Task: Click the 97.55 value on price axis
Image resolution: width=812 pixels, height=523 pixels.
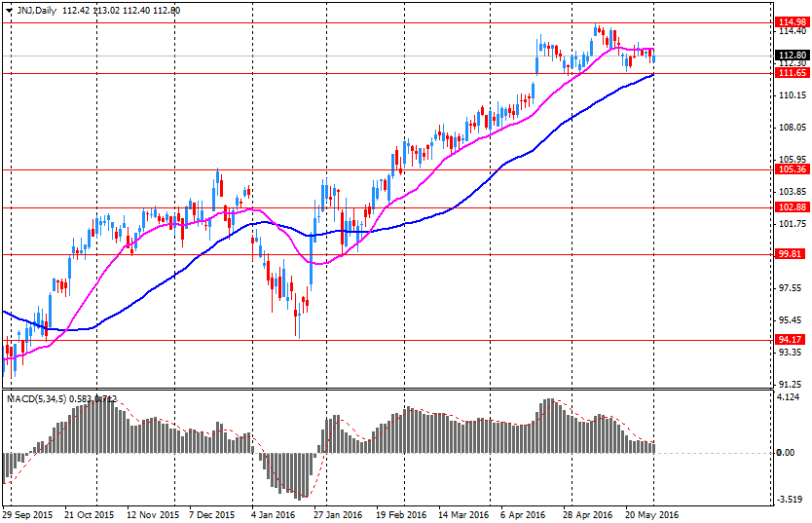Action: [x=791, y=288]
